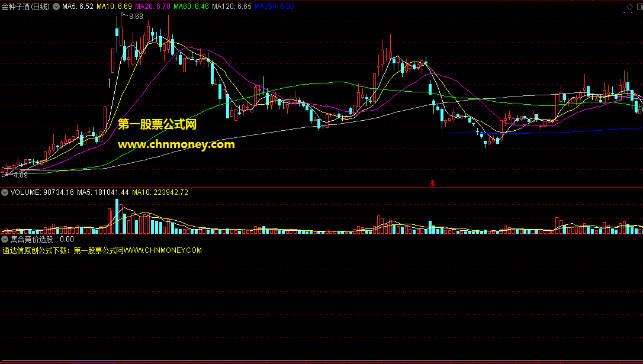This screenshot has width=643, height=364.
Task: Expand the 集合竞价选股 indicator dropdown arrow
Action: click(5, 239)
